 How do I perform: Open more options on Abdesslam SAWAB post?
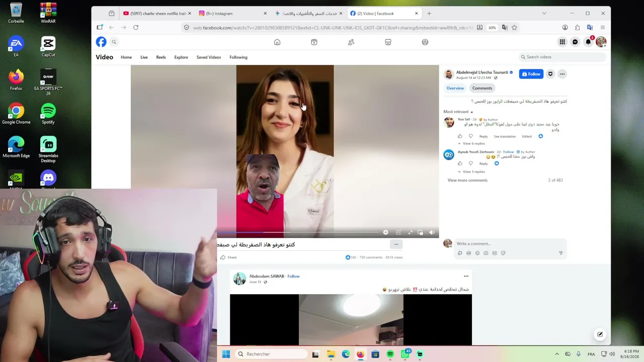coord(466,276)
